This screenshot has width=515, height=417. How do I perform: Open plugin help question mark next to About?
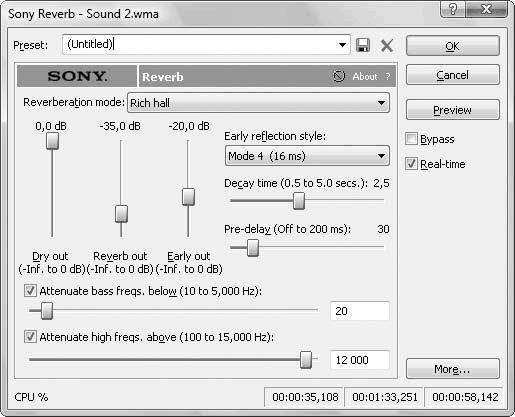388,77
